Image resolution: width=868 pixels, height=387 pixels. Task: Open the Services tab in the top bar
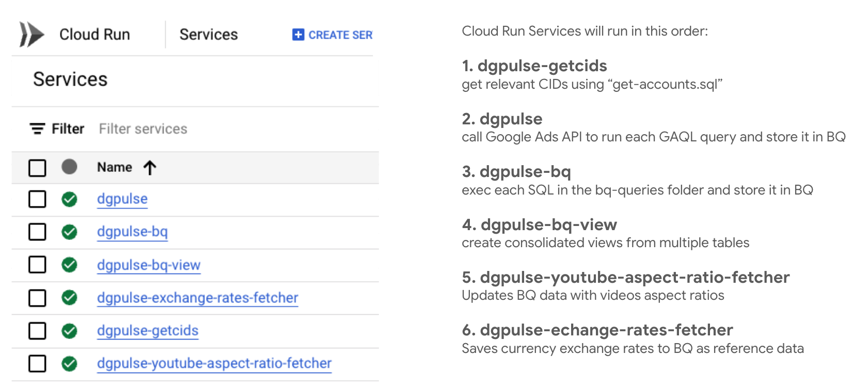(x=209, y=35)
